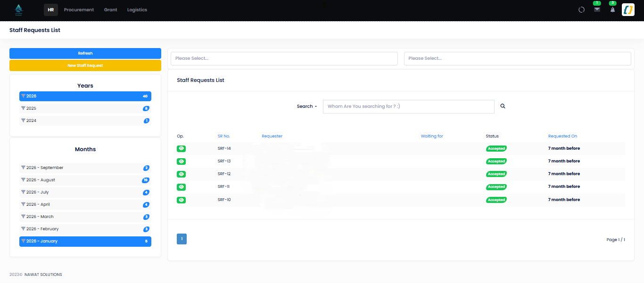View the SRF-10 request via the eye icon
Screen dimensions: 644x283
point(181,200)
